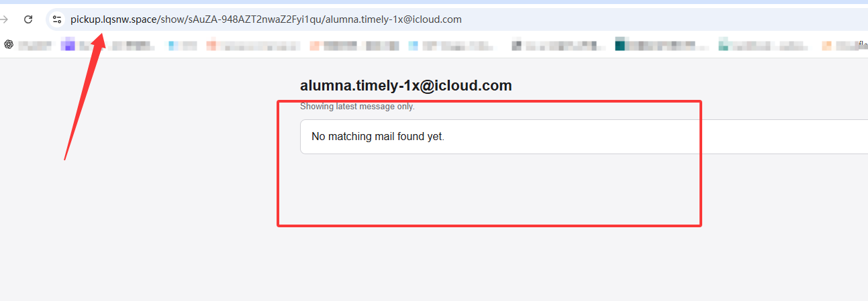This screenshot has height=301, width=868.
Task: Open the light-blue bookmark just before the gray one
Action: (x=413, y=45)
